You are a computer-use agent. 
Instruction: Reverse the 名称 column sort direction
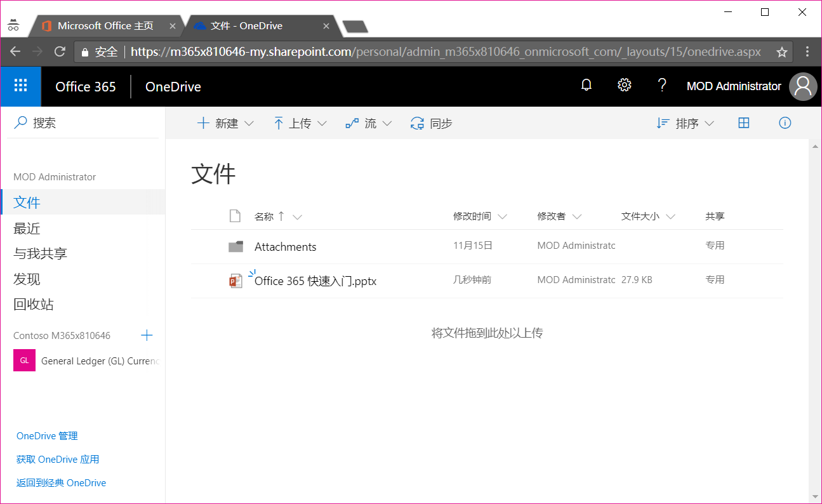point(280,216)
